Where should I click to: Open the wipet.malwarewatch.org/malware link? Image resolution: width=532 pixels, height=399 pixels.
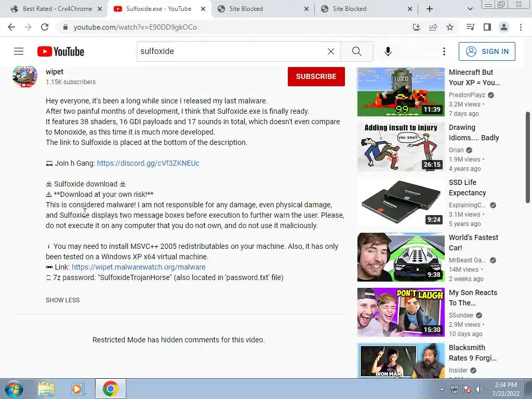pos(138,267)
